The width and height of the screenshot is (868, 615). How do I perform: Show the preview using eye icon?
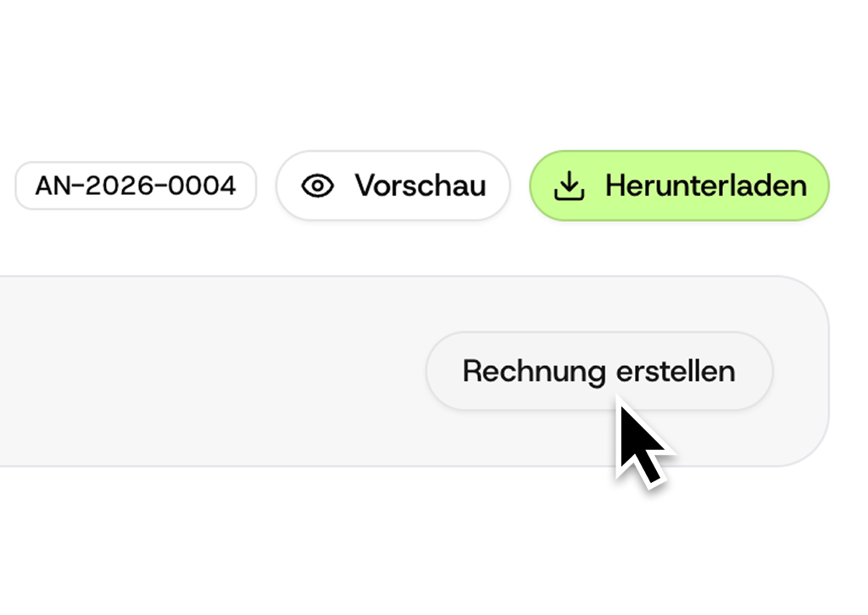(318, 186)
